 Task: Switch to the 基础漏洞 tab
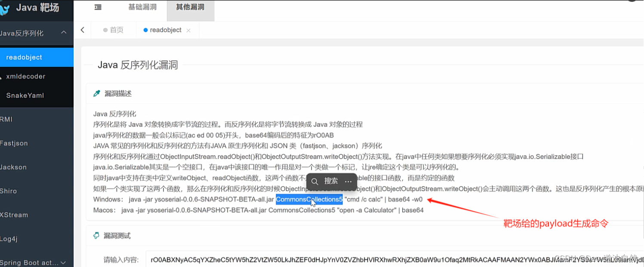coord(142,7)
